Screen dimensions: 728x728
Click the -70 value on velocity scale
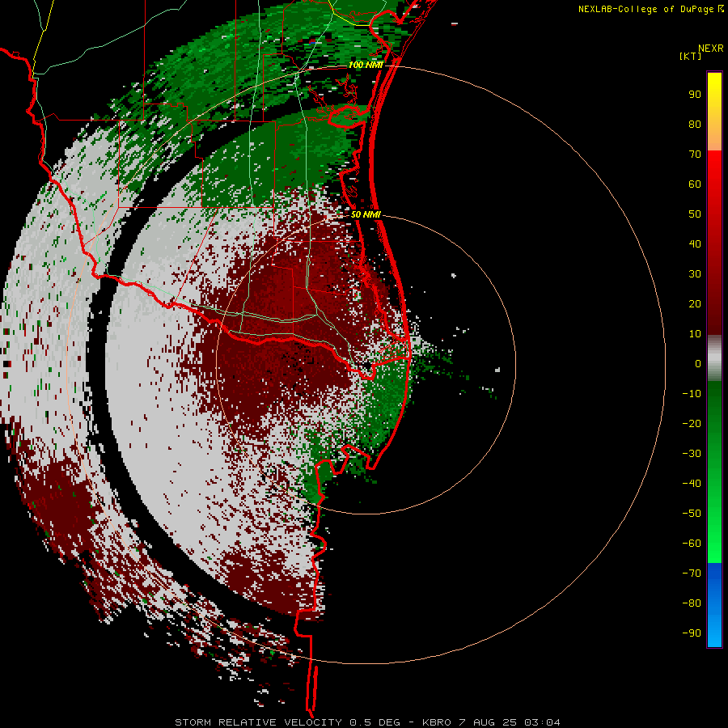[x=692, y=574]
